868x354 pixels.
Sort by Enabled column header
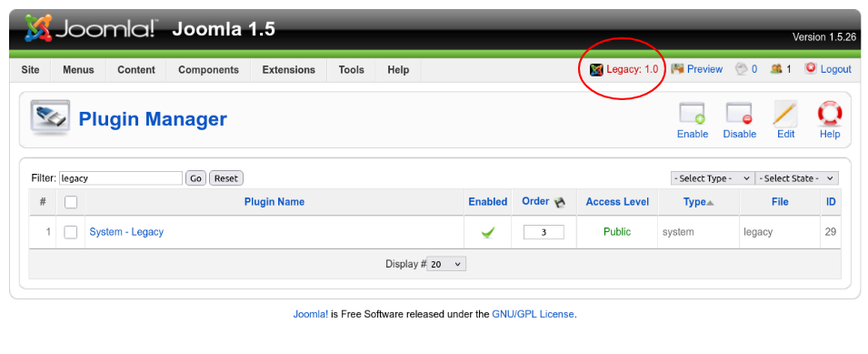click(x=488, y=202)
